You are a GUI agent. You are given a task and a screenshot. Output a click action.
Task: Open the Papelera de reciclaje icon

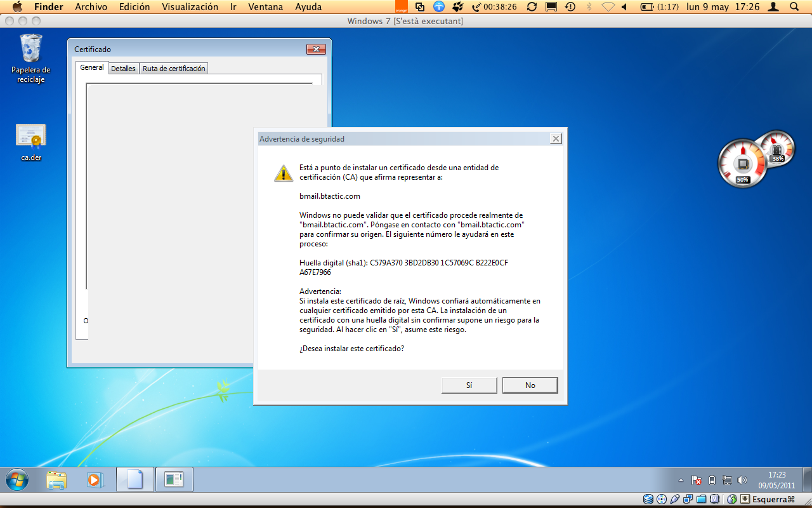click(x=30, y=58)
